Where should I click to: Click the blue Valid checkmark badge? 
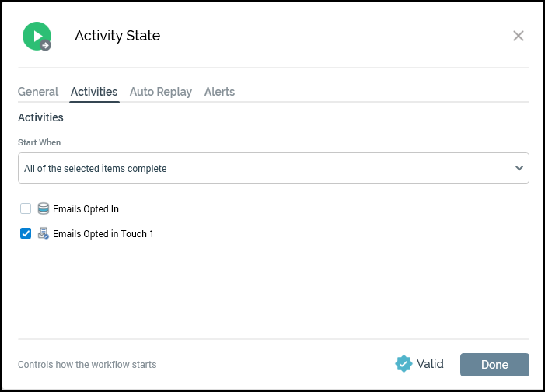pos(404,364)
